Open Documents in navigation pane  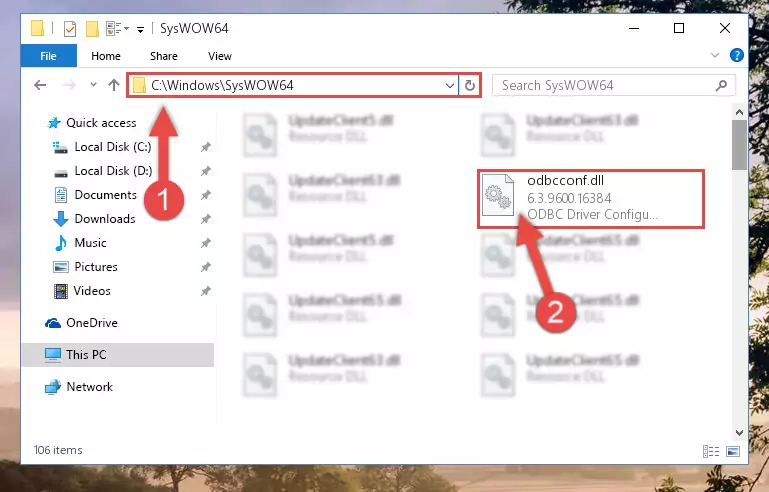point(105,195)
